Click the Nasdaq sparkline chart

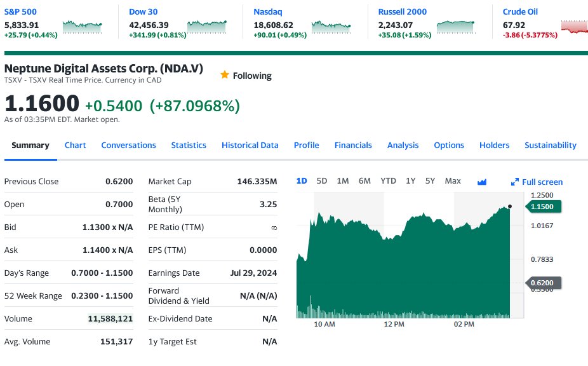coord(331,27)
